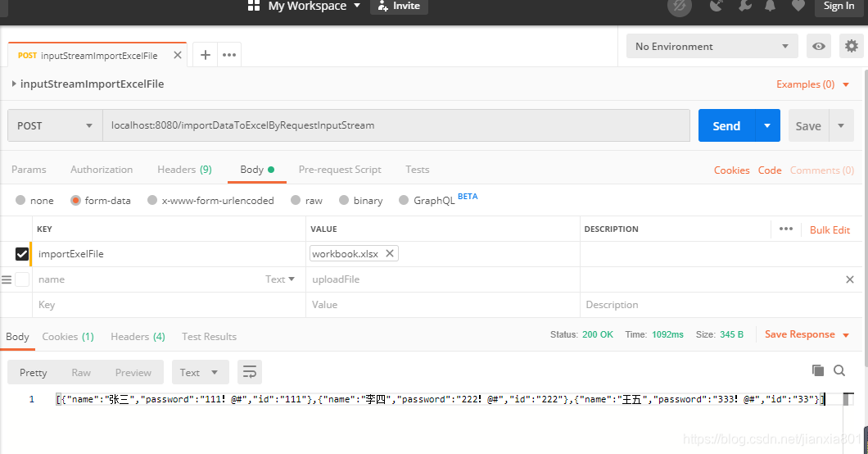Click the request URL field
The width and height of the screenshot is (868, 454).
click(396, 125)
